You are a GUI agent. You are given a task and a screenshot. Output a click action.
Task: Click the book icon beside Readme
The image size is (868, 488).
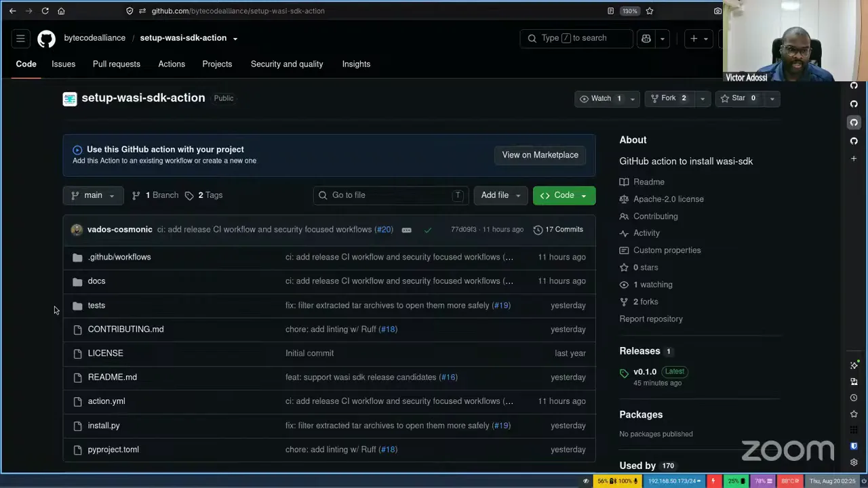(624, 182)
